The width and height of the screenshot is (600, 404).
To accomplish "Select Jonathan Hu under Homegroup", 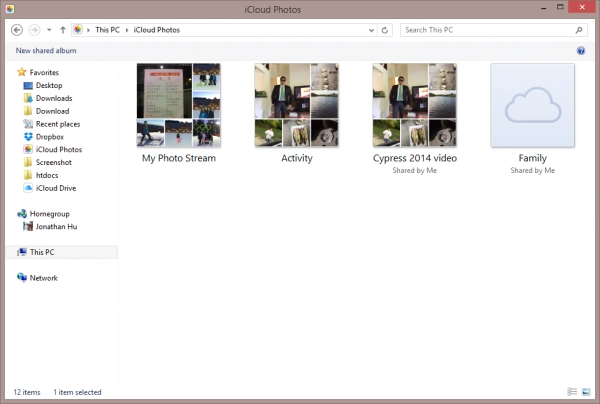I will (57, 226).
